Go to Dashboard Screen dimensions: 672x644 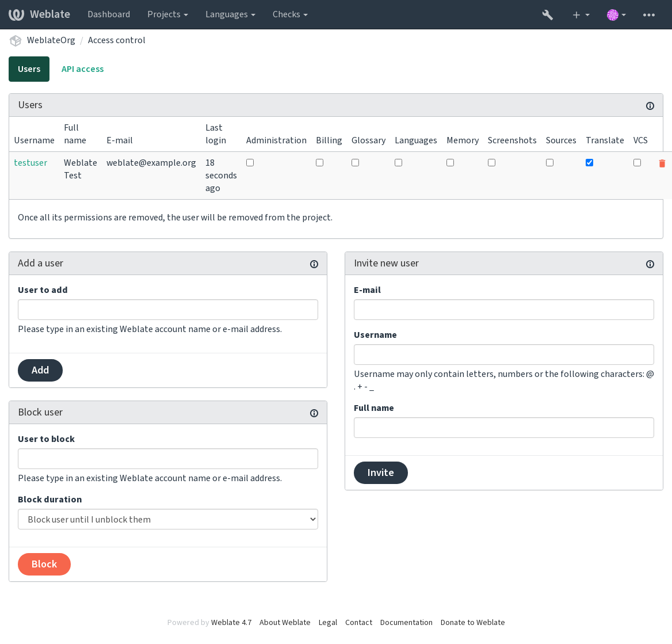[x=109, y=14]
